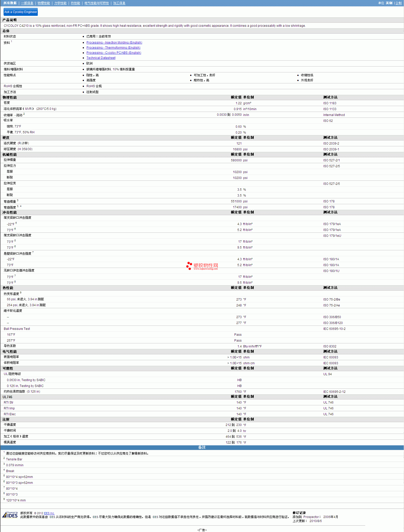
Task: Click the RTI Imp row label
Action: (9, 408)
